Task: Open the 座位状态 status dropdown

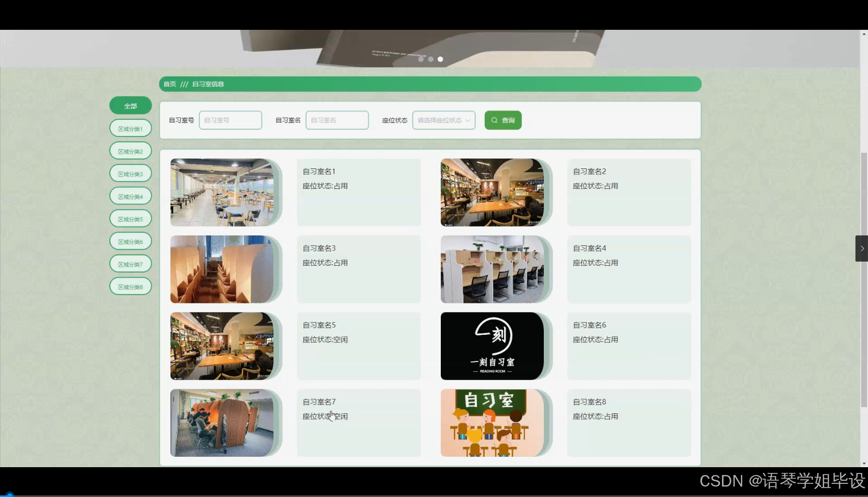Action: click(443, 120)
